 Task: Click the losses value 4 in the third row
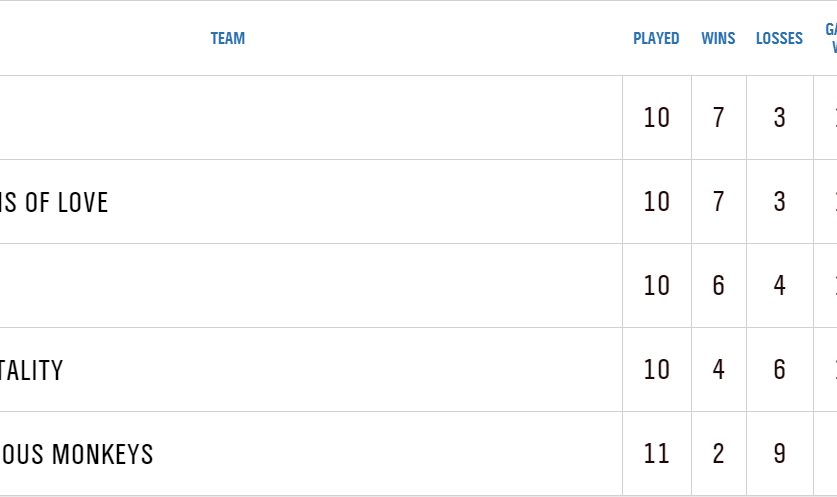(780, 286)
